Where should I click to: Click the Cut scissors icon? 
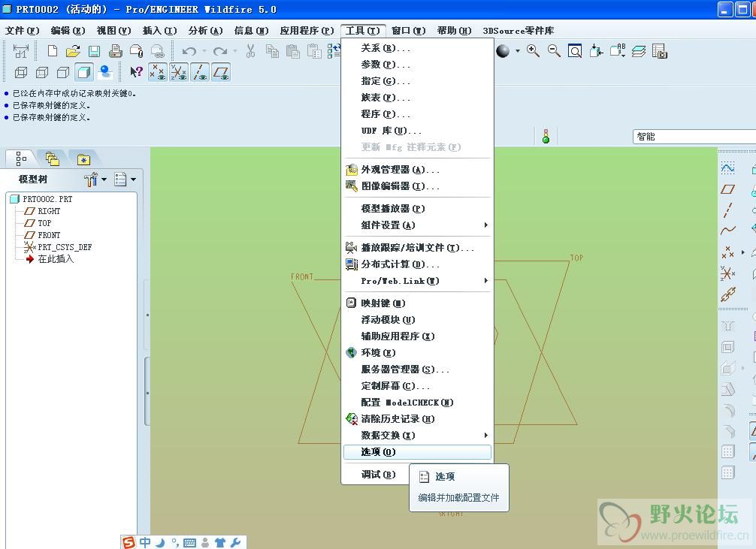(251, 50)
